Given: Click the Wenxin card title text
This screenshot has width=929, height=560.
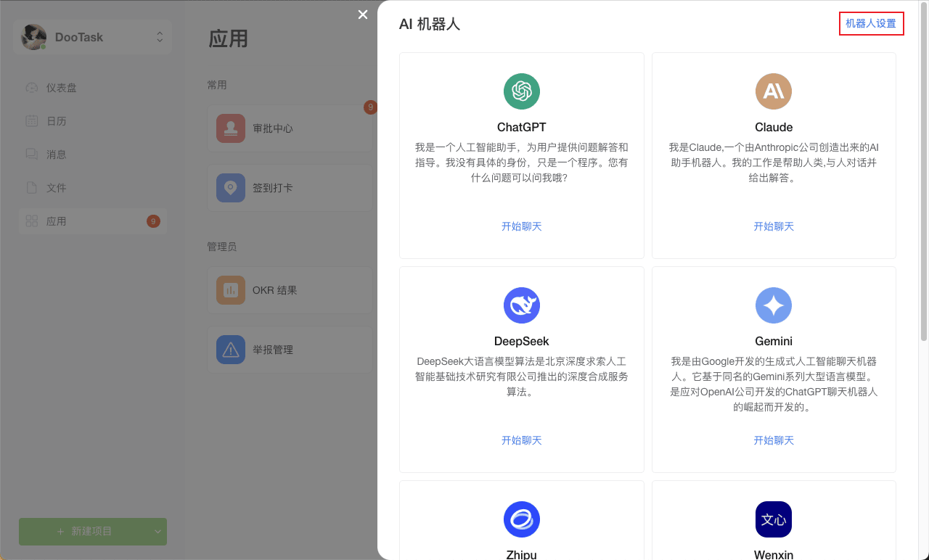Looking at the screenshot, I should (x=774, y=554).
